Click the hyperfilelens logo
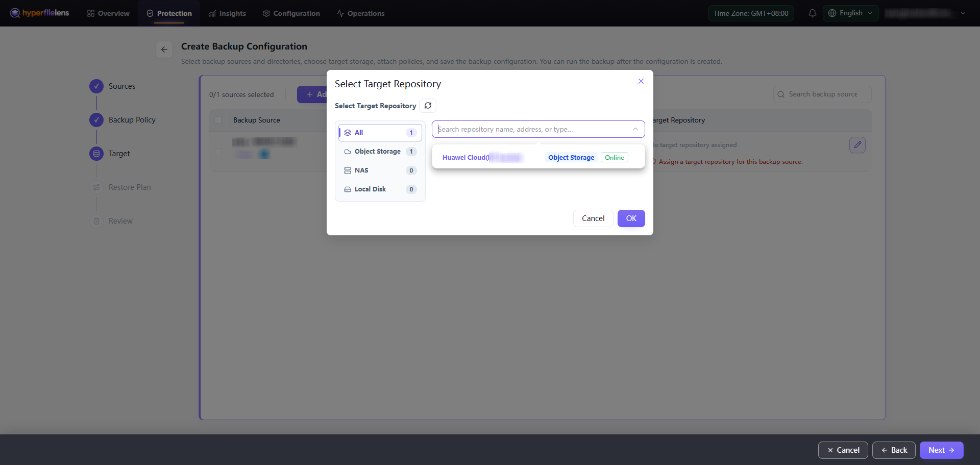980x465 pixels. click(x=39, y=13)
